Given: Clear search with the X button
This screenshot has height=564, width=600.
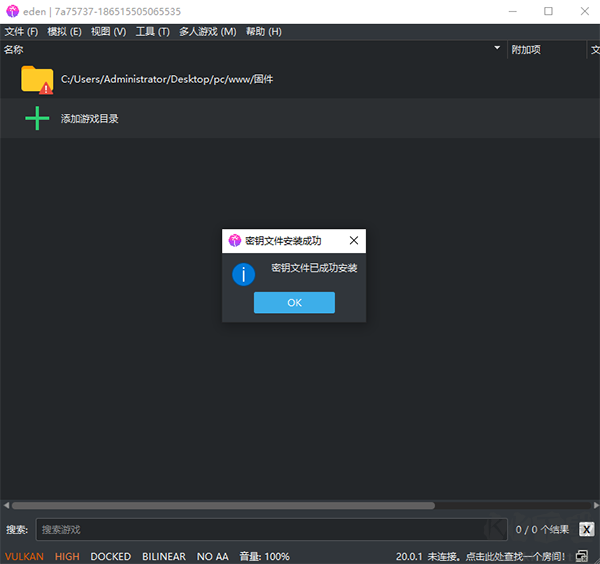Looking at the screenshot, I should (x=586, y=530).
